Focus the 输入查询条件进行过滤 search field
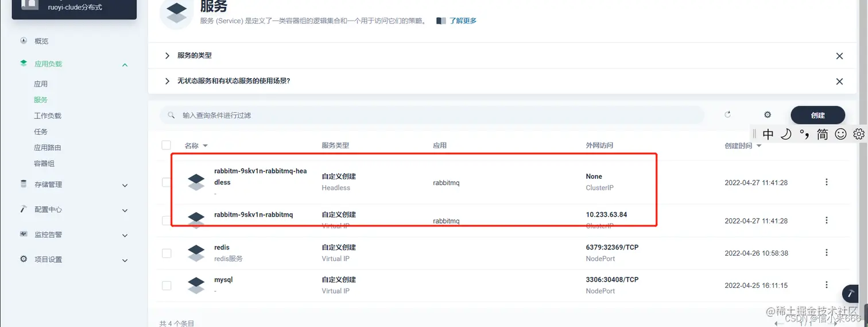 [x=432, y=115]
